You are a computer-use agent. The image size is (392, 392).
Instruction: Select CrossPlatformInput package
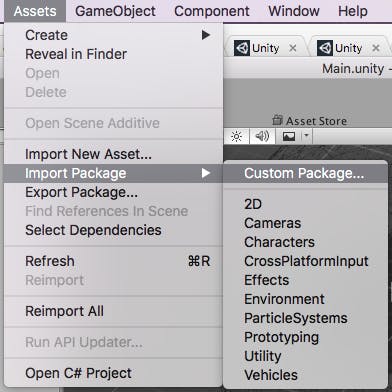point(305,261)
